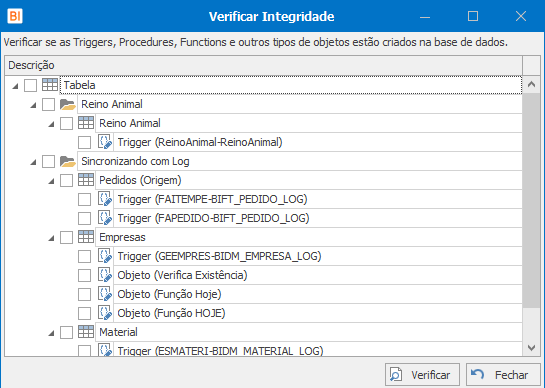
Task: Select the Tabela row
Action: (x=291, y=85)
